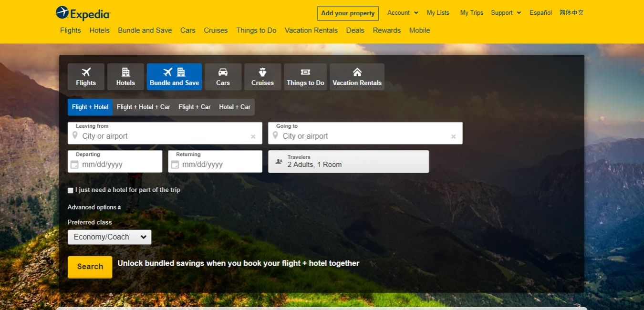
Task: Open Hotels in the top navigation
Action: point(99,31)
